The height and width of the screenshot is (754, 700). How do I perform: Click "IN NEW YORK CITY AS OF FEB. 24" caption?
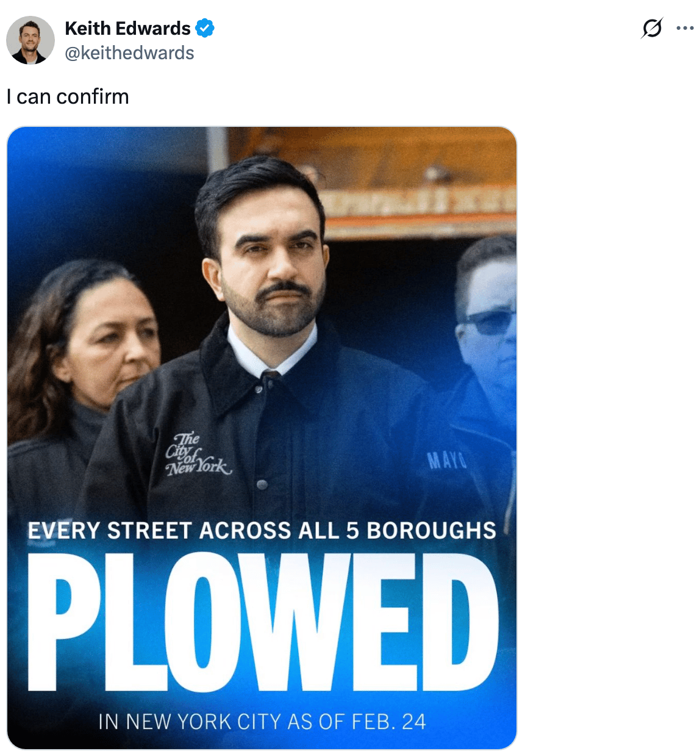[262, 722]
